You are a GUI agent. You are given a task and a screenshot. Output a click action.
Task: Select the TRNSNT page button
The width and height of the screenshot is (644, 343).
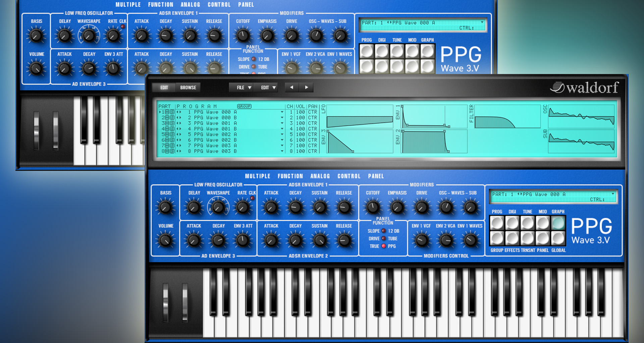click(527, 238)
